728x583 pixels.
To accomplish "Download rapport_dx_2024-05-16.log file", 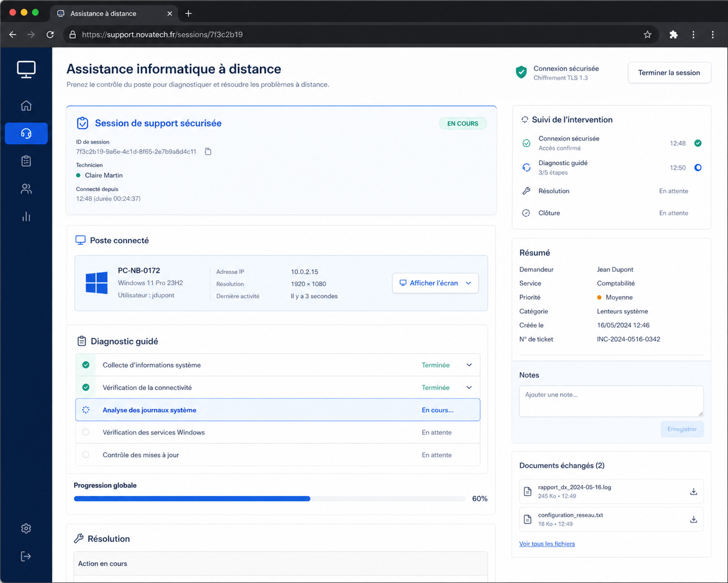I will (693, 492).
